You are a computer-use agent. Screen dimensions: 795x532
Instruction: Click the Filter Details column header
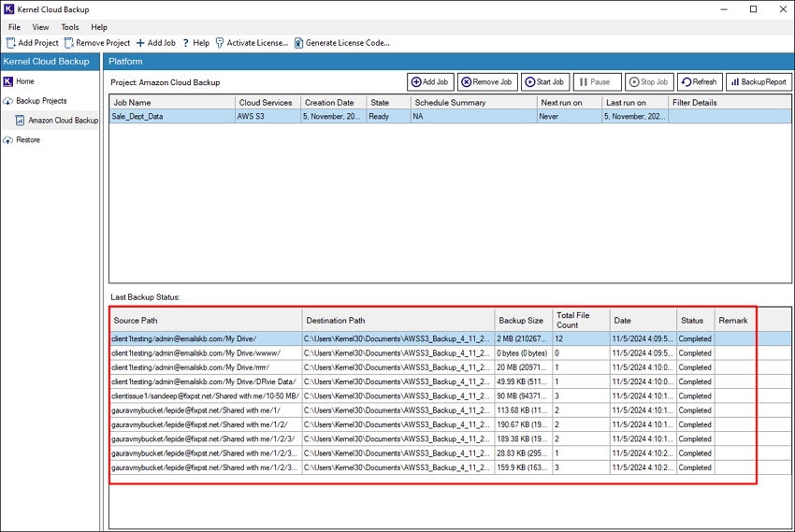point(730,102)
